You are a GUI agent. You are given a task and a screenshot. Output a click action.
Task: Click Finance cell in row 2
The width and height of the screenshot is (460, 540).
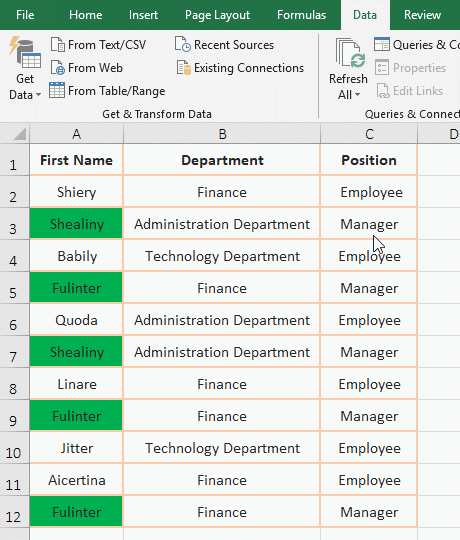(222, 192)
